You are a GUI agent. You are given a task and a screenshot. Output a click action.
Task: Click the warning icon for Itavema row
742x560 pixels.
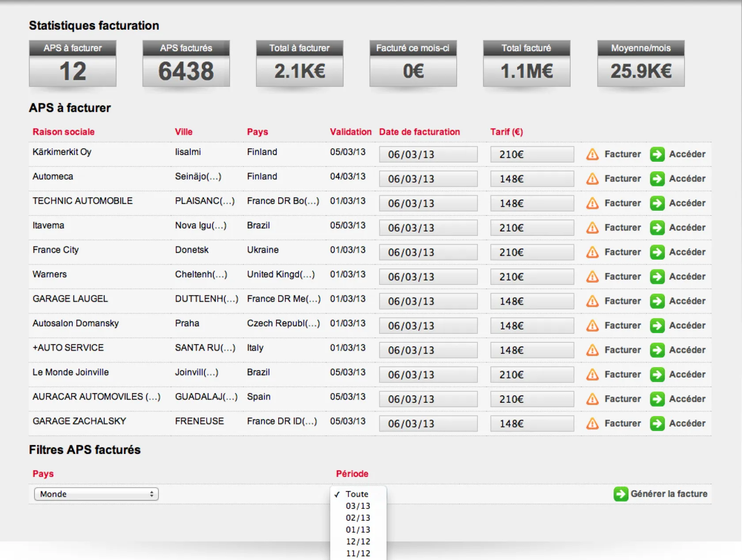click(592, 228)
